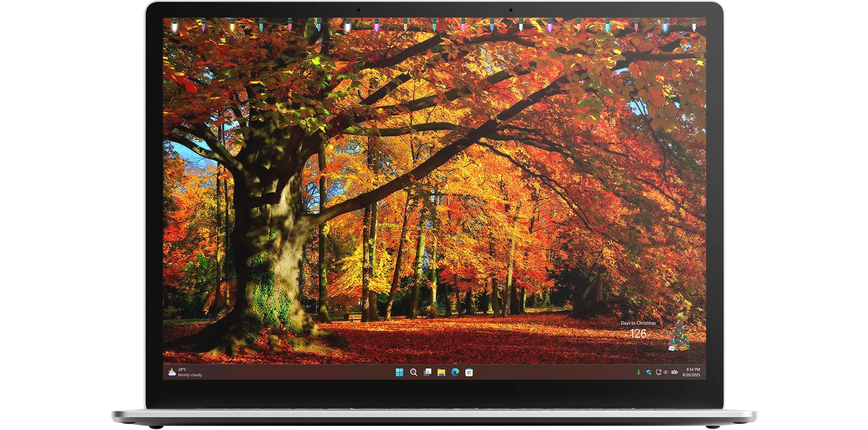Screen dimensions: 868x430
Task: Open the Windows Start menu
Action: (x=399, y=372)
